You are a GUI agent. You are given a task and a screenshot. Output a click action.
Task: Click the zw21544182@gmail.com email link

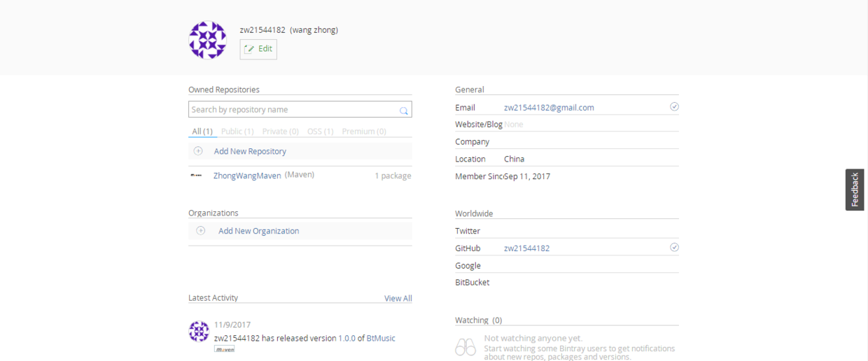(549, 108)
